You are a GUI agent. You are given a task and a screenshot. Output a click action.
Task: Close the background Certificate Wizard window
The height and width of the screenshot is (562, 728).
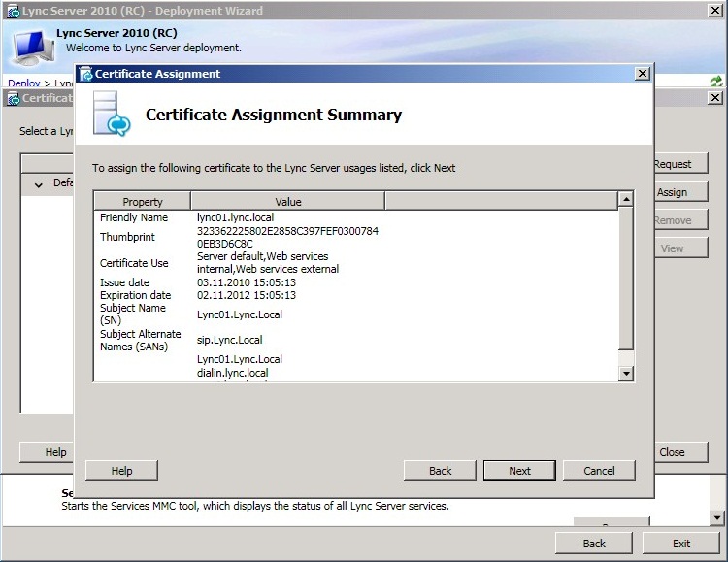[715, 98]
